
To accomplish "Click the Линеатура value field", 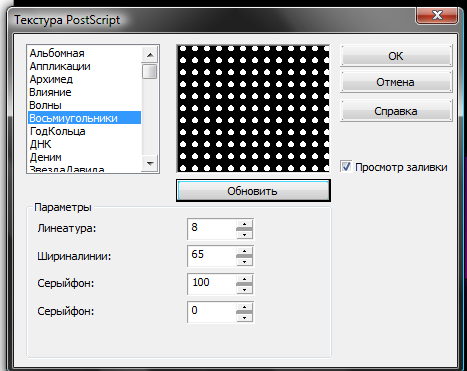I will click(212, 229).
